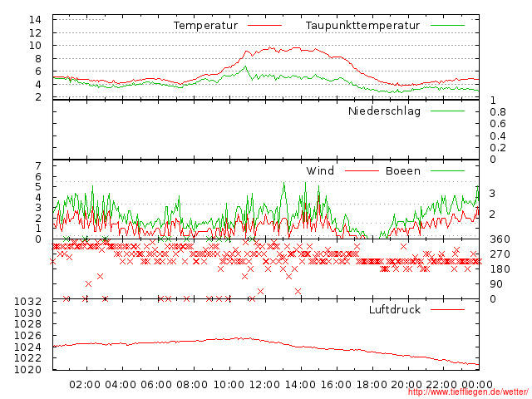Click the 90 wind direction axis value
Viewport: 532px width, 399px height.
(x=496, y=284)
